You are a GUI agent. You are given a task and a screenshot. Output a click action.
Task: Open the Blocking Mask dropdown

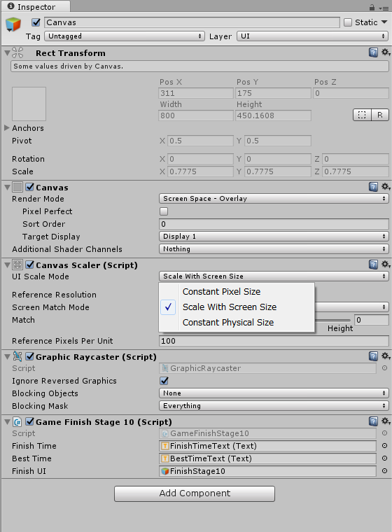(274, 405)
